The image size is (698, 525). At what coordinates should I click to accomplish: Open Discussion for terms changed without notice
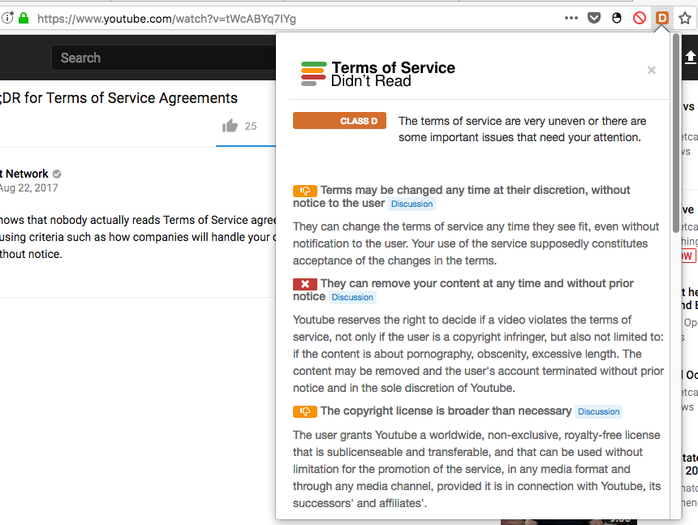click(x=412, y=204)
